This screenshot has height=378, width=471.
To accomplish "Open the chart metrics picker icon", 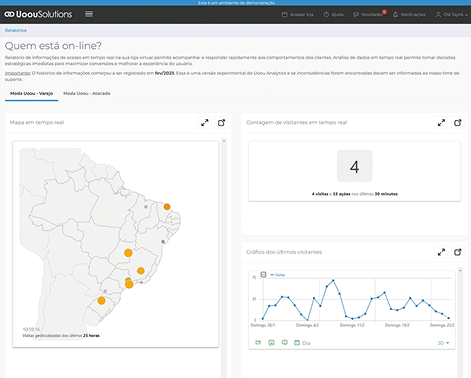I will coord(263,274).
